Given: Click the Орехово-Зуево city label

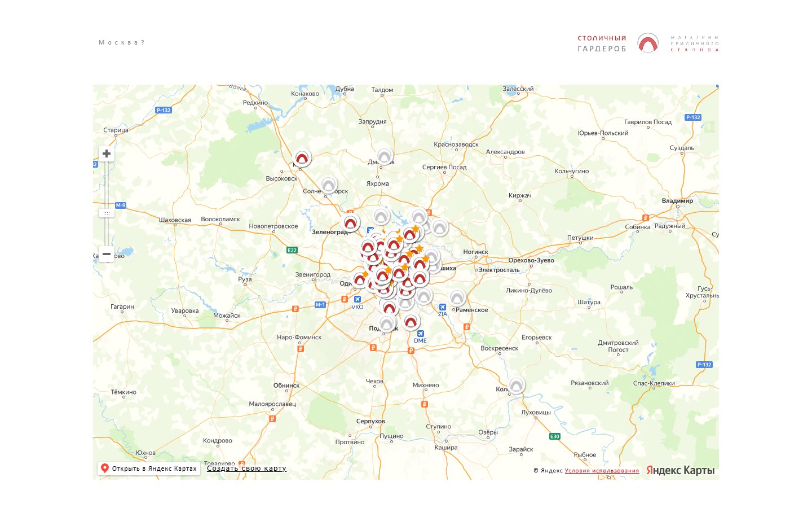Looking at the screenshot, I should (531, 260).
